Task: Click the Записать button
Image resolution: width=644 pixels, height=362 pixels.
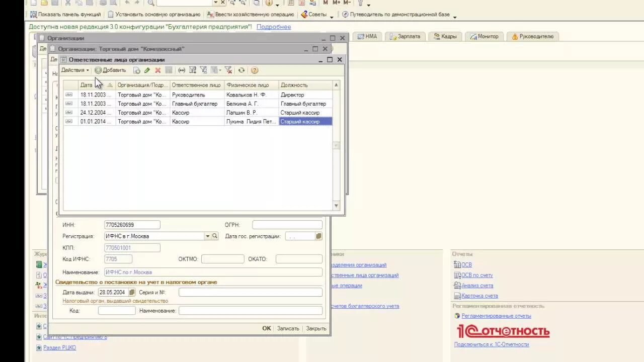Action: tap(288, 328)
